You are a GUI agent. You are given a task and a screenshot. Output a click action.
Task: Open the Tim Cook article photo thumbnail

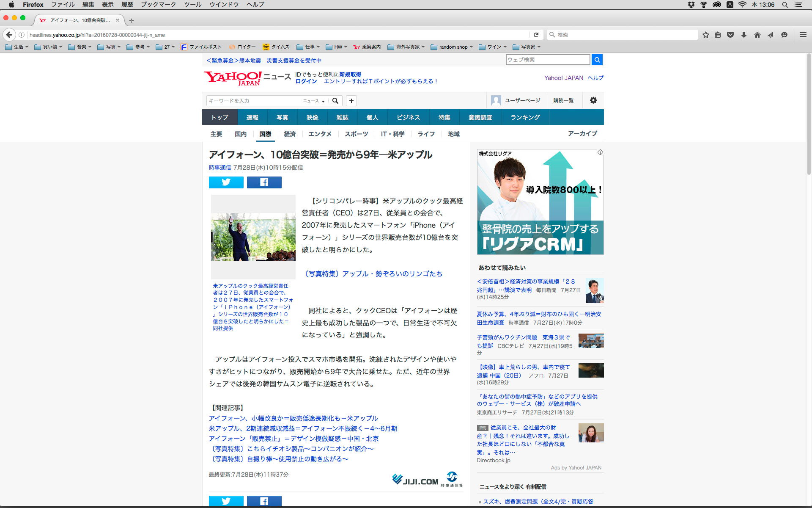click(x=253, y=237)
